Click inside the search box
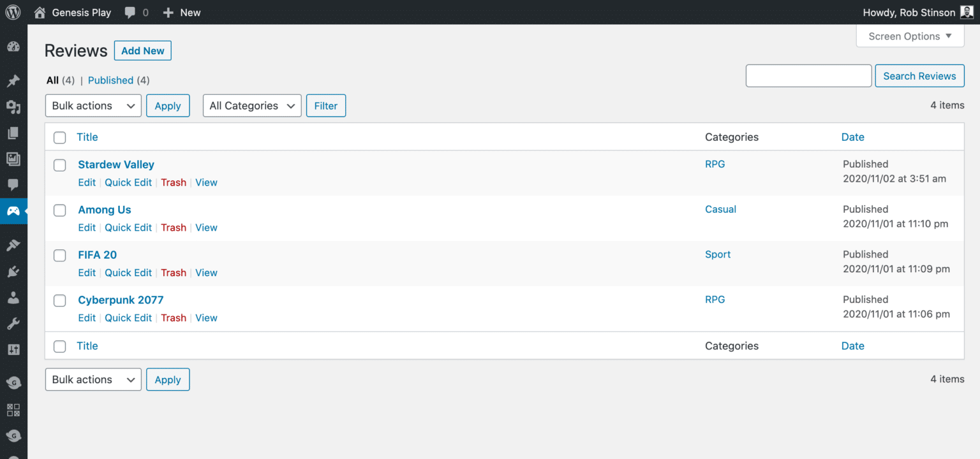 coord(808,75)
